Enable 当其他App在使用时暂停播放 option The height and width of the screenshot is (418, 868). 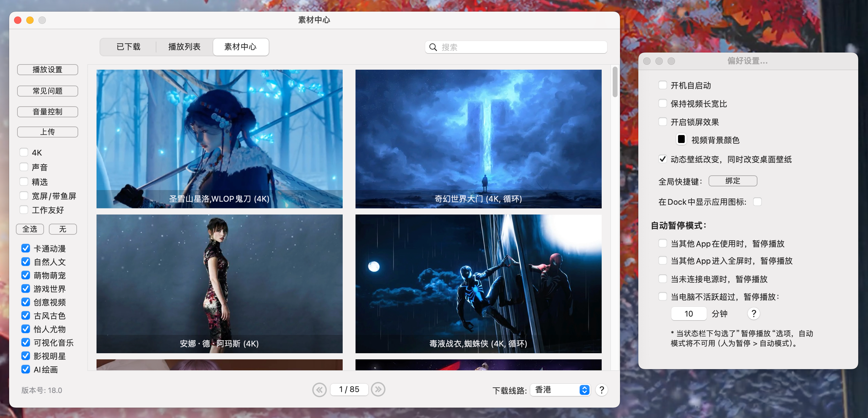663,244
